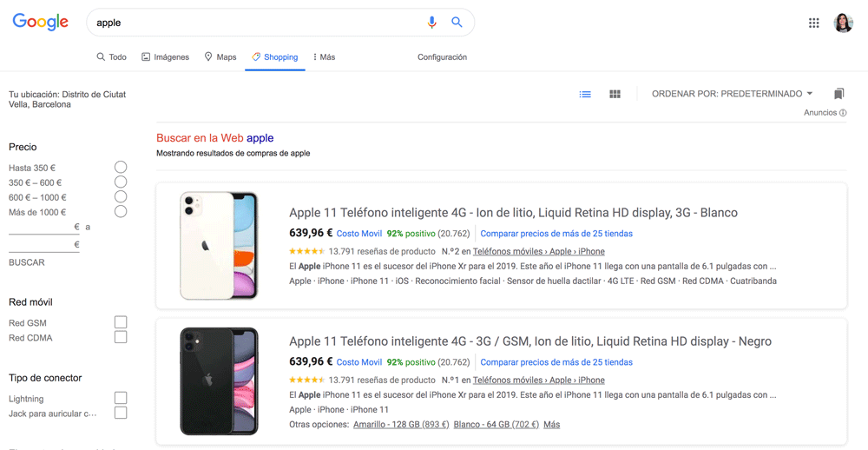868x450 pixels.
Task: Switch to grid view icon
Action: tap(615, 94)
